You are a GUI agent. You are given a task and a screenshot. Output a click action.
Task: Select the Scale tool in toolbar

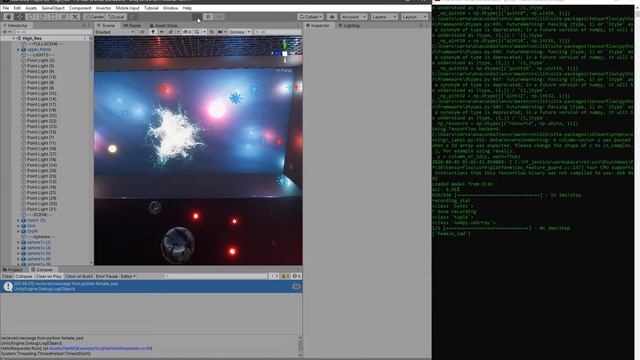[42, 17]
